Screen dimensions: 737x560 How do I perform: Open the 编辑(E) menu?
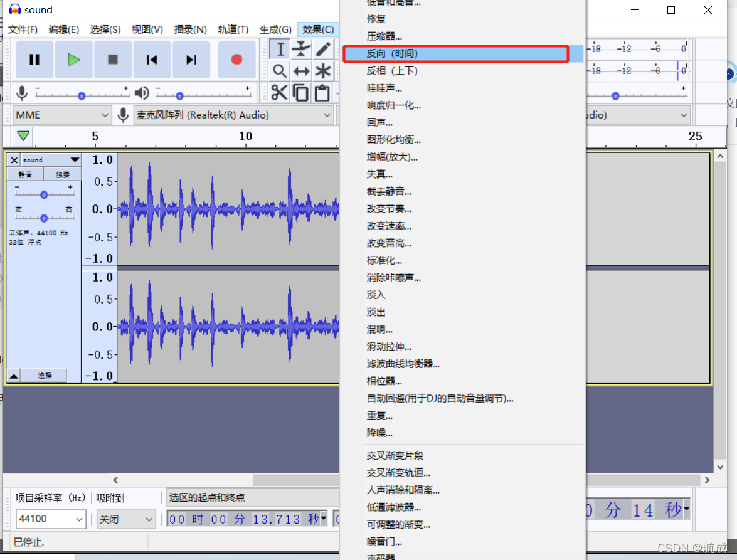click(63, 29)
